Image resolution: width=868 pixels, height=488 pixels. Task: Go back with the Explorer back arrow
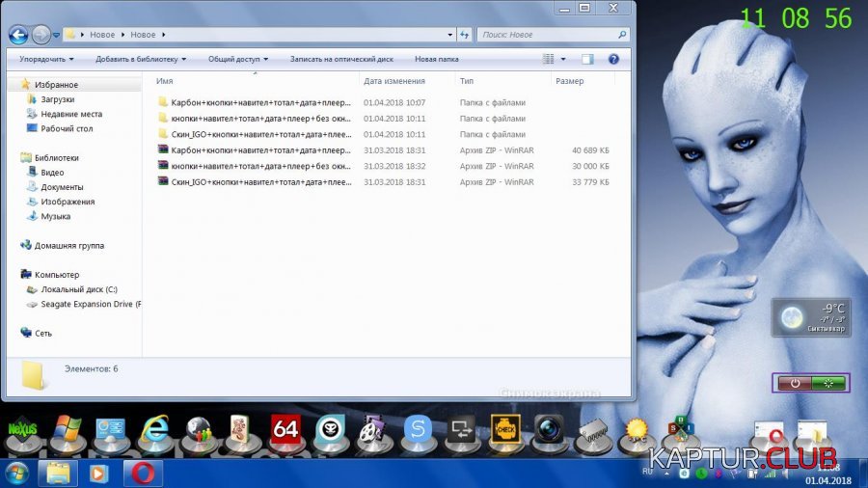coord(18,35)
